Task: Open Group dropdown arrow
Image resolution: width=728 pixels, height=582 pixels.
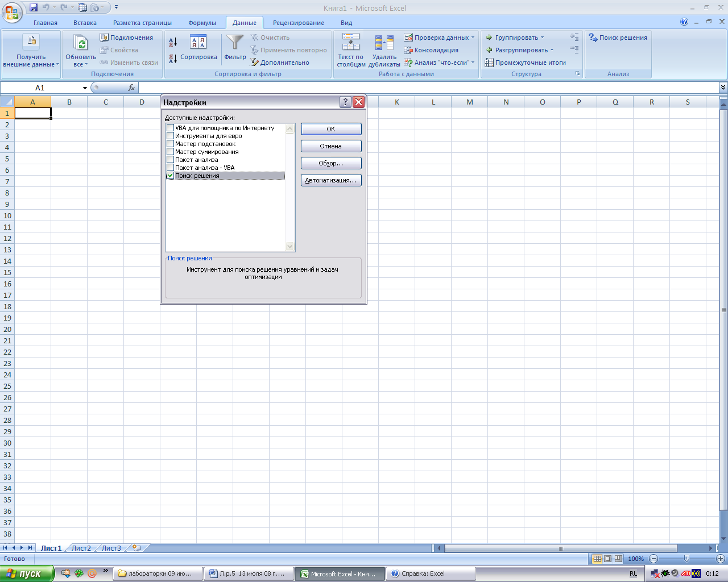Action: click(x=542, y=38)
